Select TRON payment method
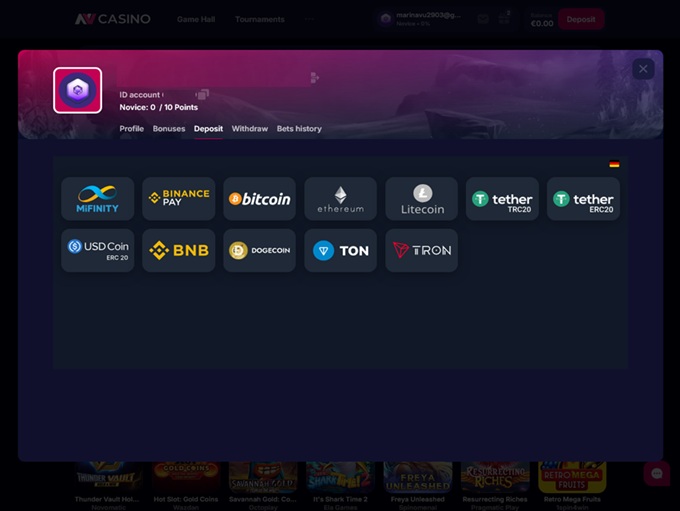680x511 pixels. (421, 250)
